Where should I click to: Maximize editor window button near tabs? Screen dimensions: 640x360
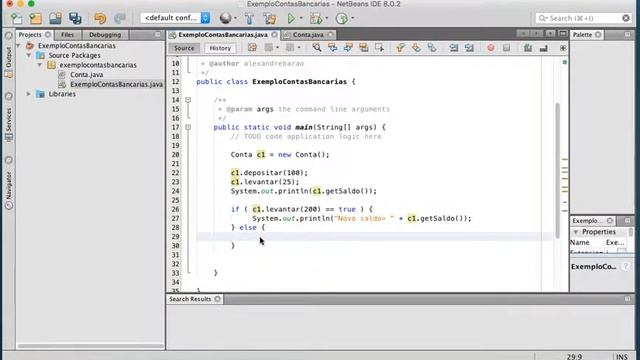pyautogui.click(x=563, y=33)
